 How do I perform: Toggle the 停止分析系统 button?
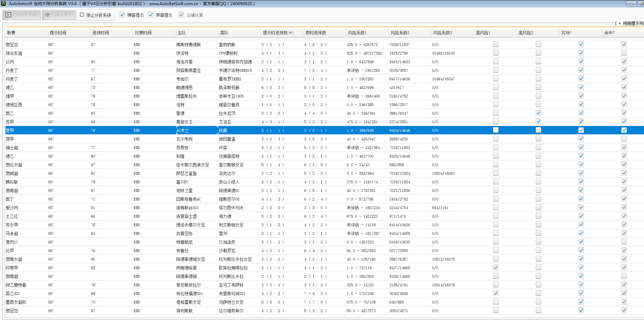(x=95, y=15)
